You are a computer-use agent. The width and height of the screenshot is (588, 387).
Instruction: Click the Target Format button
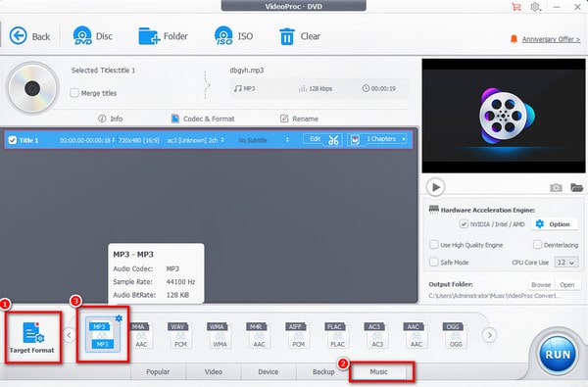[32, 337]
